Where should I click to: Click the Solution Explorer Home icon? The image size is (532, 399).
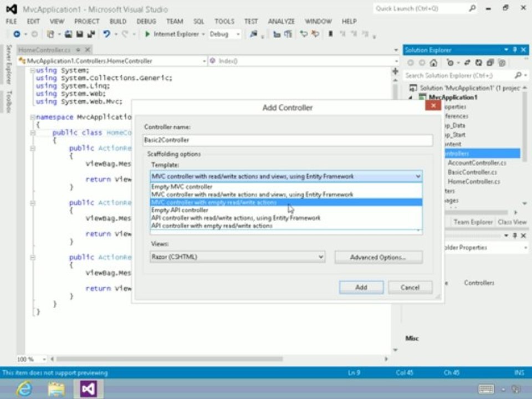[x=433, y=63]
